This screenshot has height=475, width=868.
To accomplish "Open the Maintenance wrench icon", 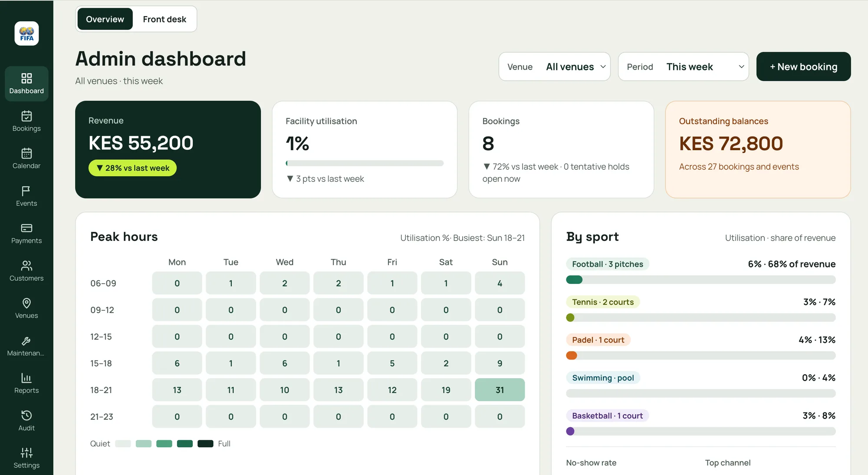I will (x=26, y=341).
